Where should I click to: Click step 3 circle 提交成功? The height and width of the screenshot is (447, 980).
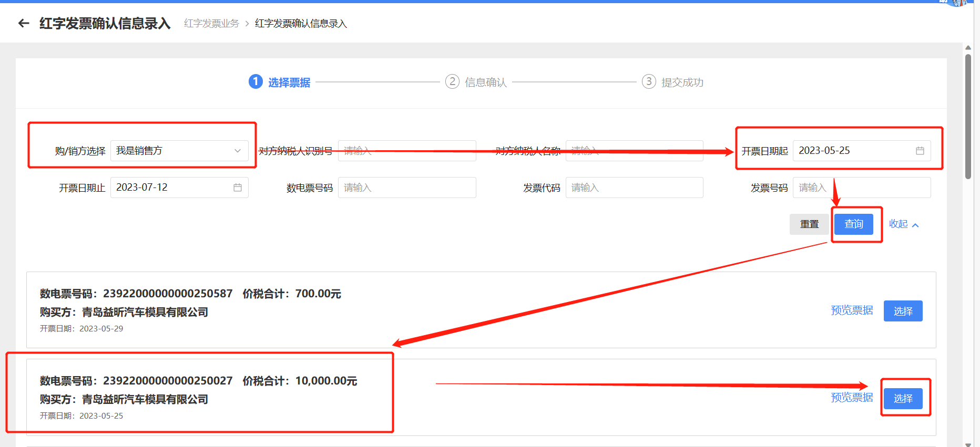649,82
